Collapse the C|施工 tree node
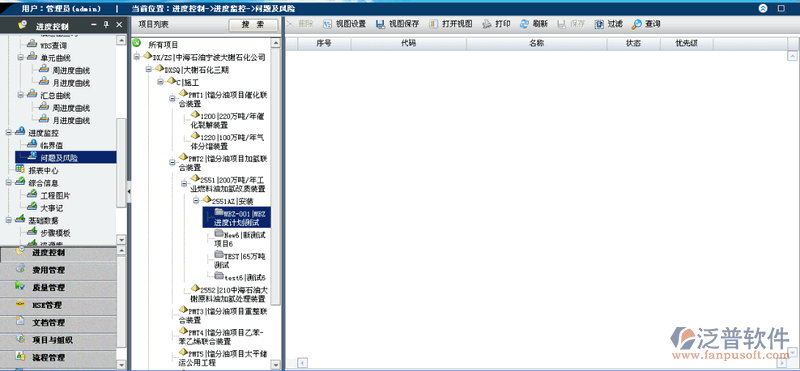This screenshot has width=800, height=371. coord(160,82)
